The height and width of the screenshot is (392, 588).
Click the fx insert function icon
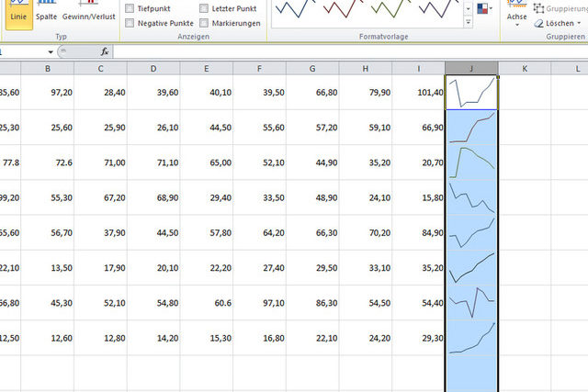click(105, 51)
